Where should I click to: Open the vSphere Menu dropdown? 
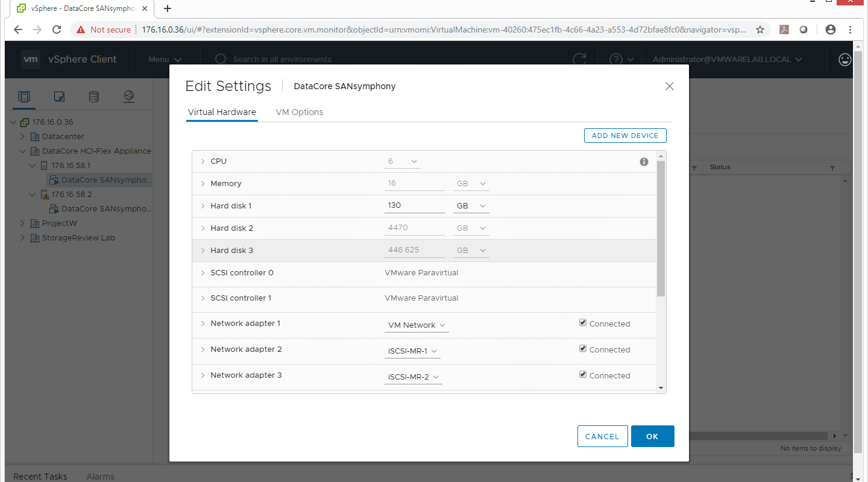[165, 59]
